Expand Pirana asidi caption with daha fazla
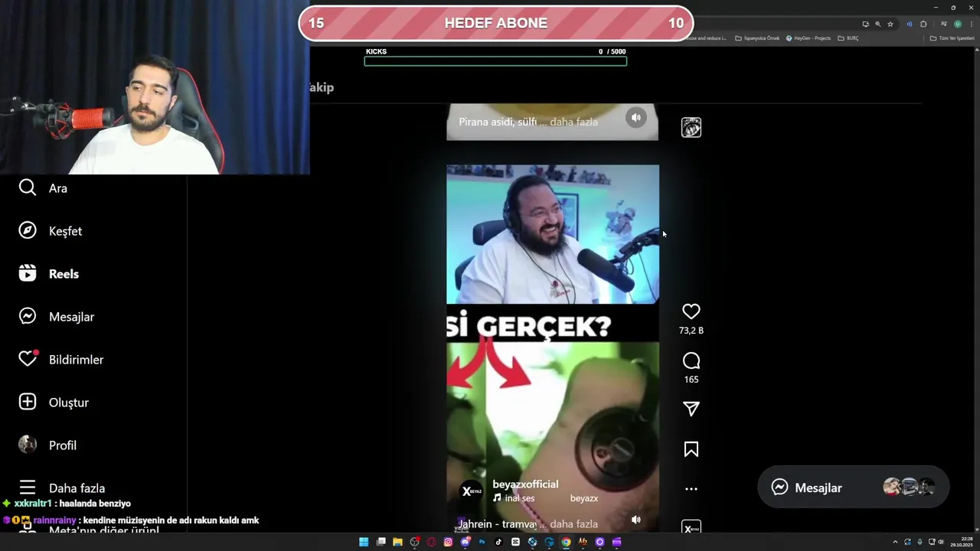Image resolution: width=980 pixels, height=551 pixels. (573, 122)
